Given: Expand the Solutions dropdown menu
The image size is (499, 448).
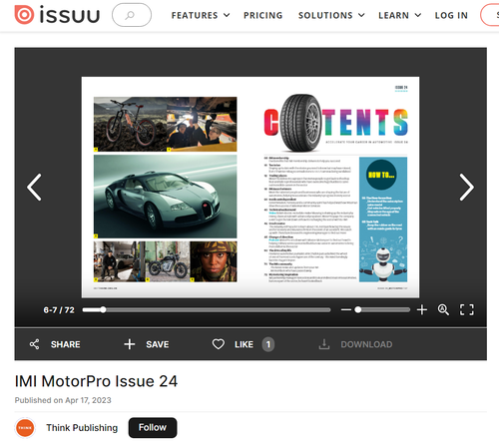Looking at the screenshot, I should (x=331, y=15).
